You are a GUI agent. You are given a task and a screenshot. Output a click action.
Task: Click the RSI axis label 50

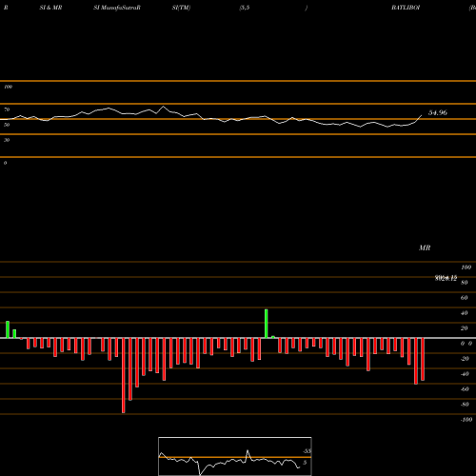click(7, 125)
